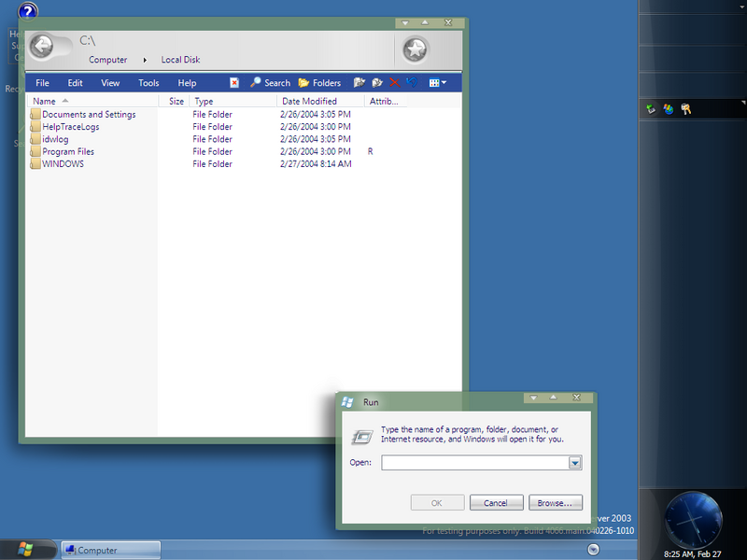Click the stop/red X page icon
The image size is (747, 560).
pyautogui.click(x=234, y=83)
